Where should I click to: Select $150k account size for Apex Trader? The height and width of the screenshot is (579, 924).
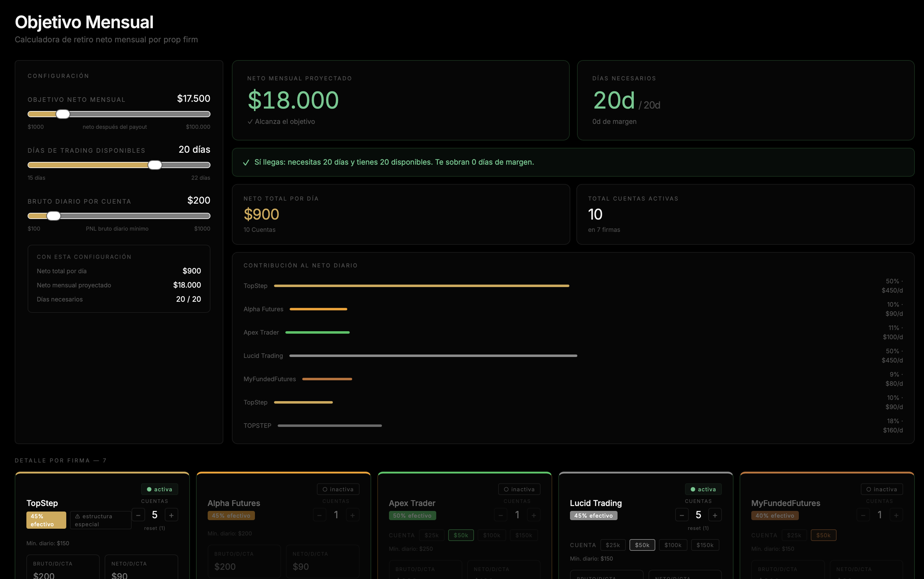[x=524, y=535]
